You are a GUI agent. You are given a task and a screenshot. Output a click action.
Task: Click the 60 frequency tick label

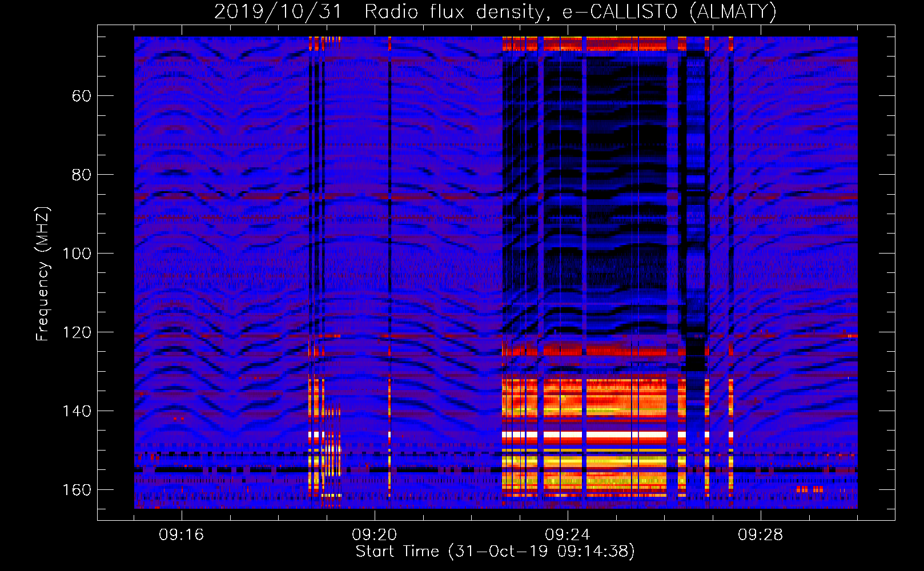pos(81,96)
